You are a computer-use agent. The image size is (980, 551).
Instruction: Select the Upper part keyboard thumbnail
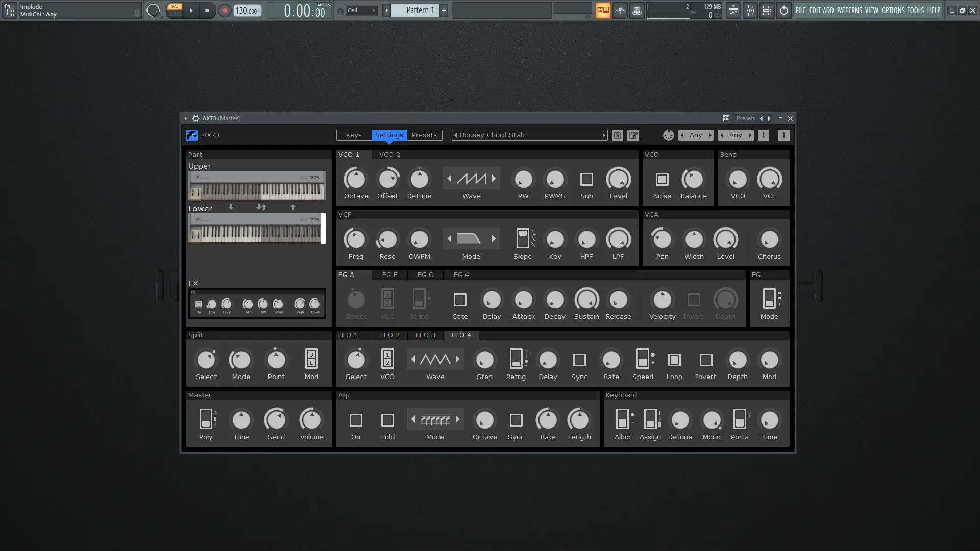tap(257, 185)
